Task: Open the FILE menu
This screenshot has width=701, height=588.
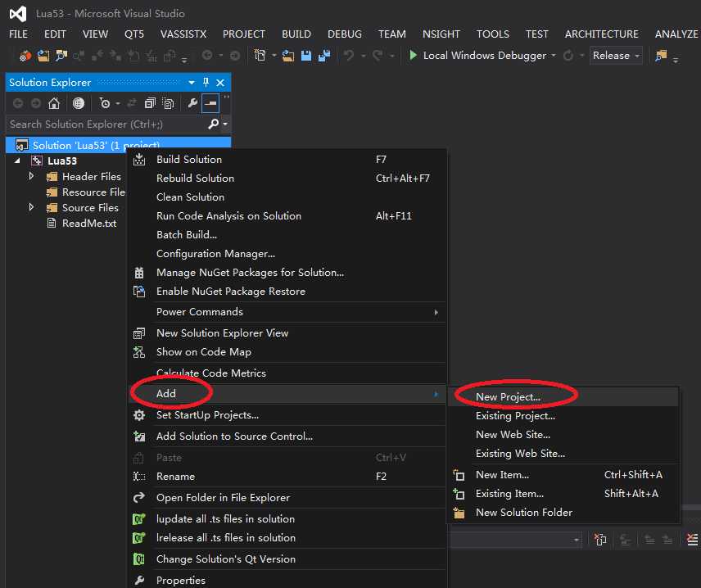Action: click(18, 34)
